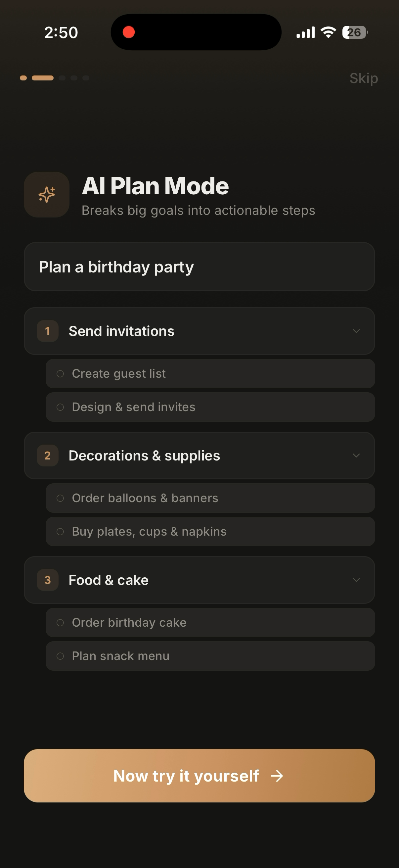The image size is (399, 868).
Task: Click the step 3 number badge
Action: pos(47,580)
